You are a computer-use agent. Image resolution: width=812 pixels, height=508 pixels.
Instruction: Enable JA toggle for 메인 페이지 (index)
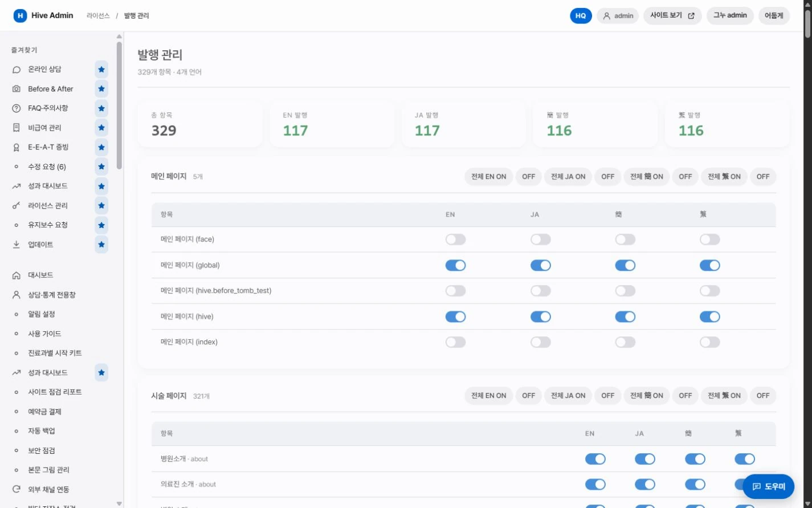tap(540, 342)
